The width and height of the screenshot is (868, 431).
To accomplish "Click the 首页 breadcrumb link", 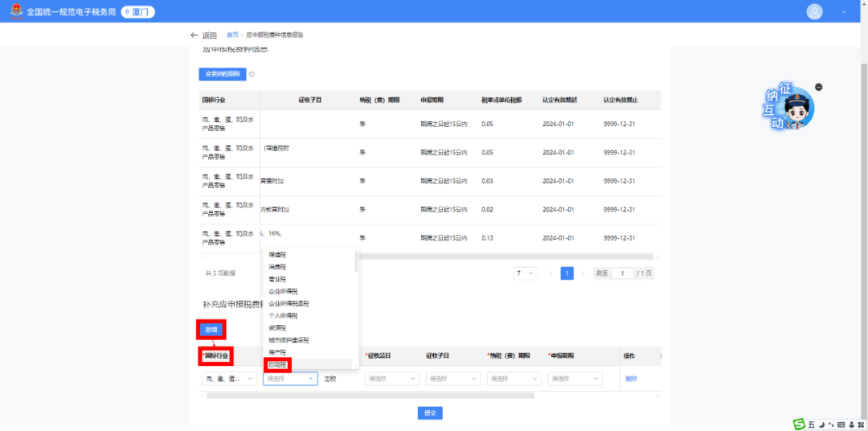I will pyautogui.click(x=232, y=35).
